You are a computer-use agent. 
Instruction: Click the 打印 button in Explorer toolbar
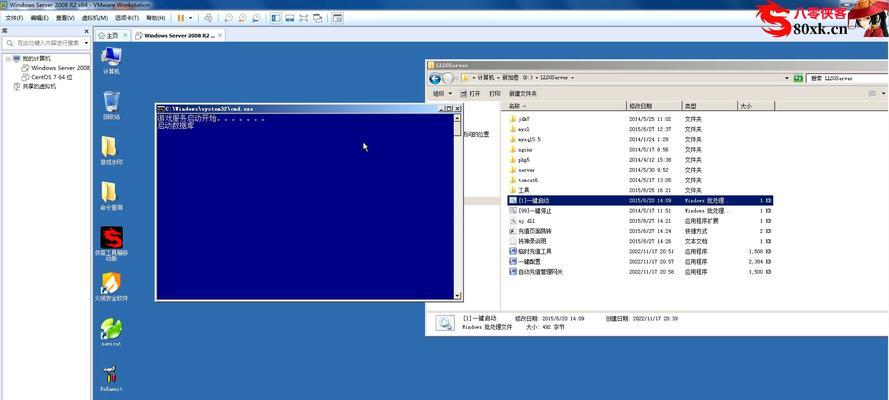(x=494, y=93)
